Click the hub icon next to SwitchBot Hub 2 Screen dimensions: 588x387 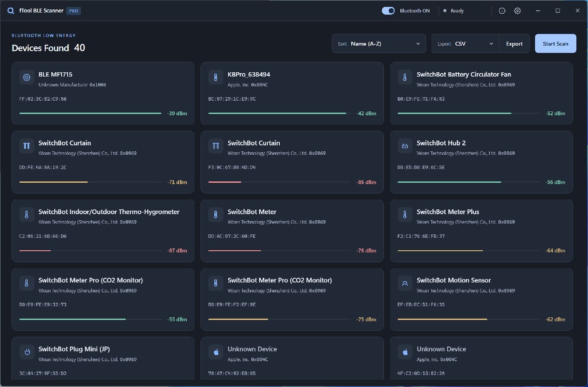click(x=405, y=146)
